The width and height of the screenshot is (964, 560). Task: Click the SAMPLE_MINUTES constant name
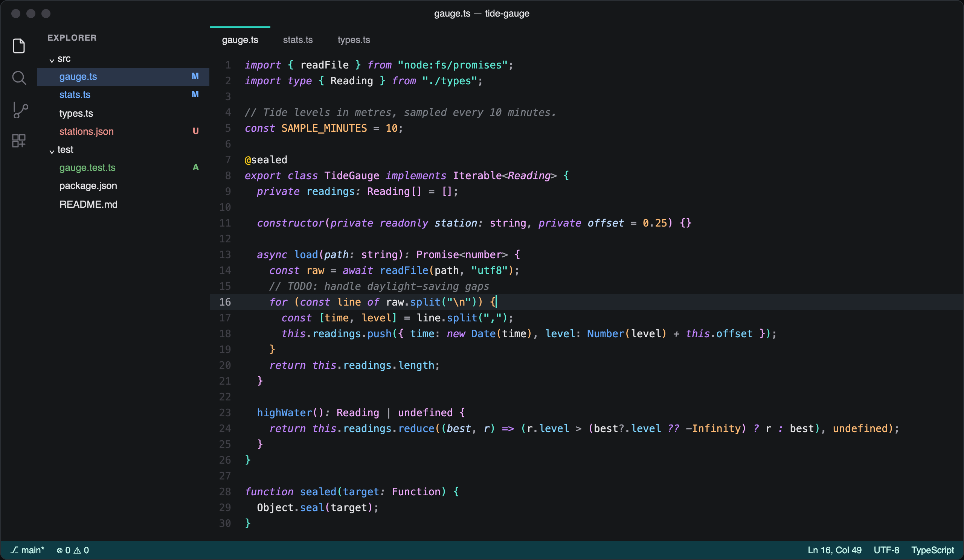324,128
